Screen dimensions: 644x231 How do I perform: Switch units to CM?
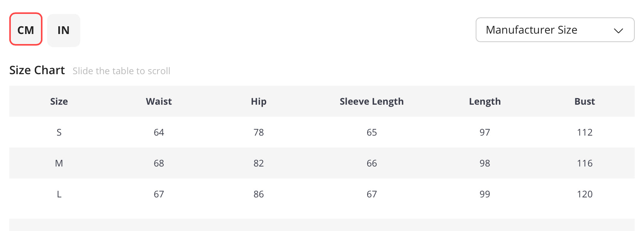click(x=26, y=29)
